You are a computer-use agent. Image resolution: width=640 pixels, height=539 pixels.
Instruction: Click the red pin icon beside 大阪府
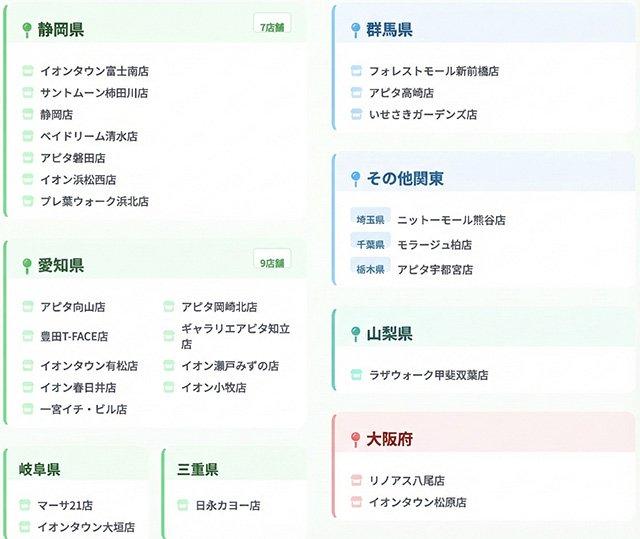click(355, 439)
